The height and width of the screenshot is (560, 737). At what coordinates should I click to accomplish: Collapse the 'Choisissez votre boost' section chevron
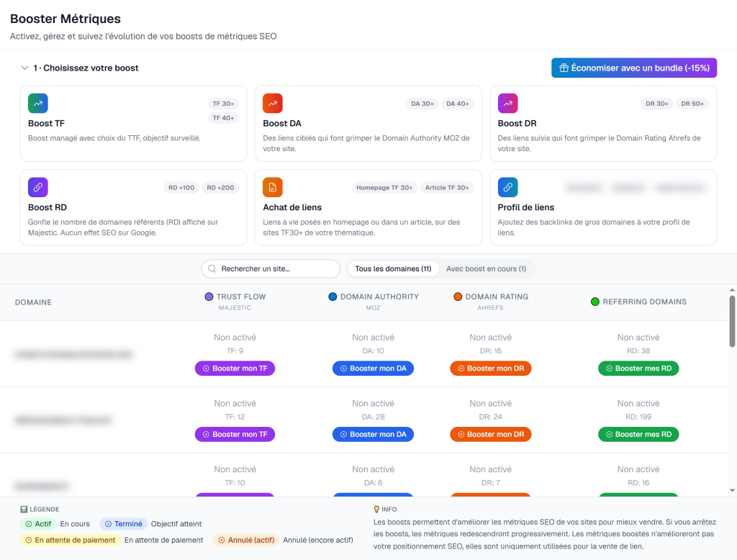click(x=24, y=68)
